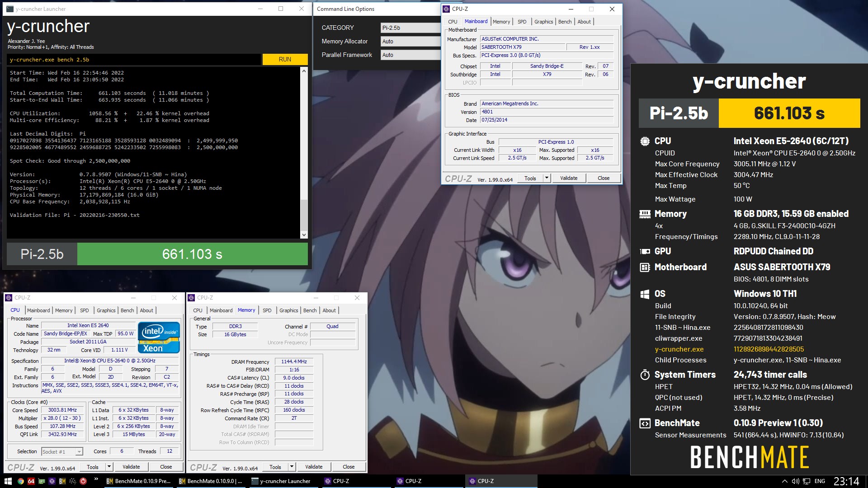Open the Graphics tab in the Memory tab CPU-Z window
Image resolution: width=868 pixels, height=488 pixels.
[x=289, y=310]
